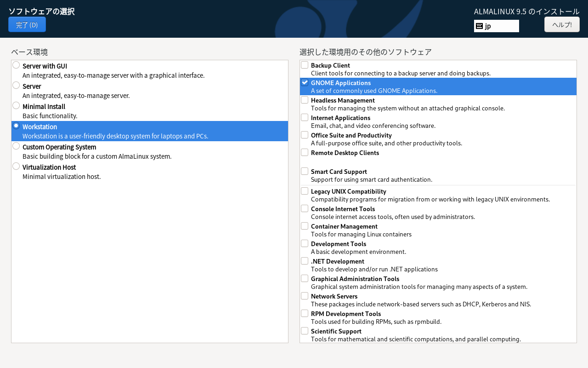Select Minimal Install environment
This screenshot has height=368, width=588.
(16, 106)
